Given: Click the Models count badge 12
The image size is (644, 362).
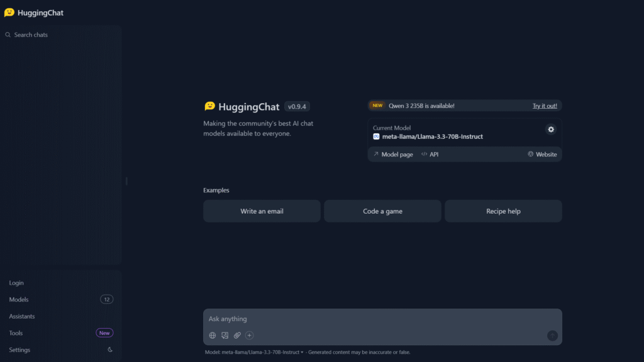Looking at the screenshot, I should [106, 299].
